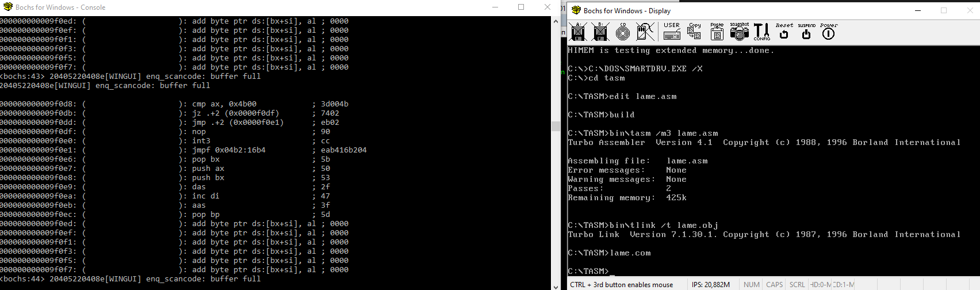Click the 'jmpf 0x04b2:16b4' line

183,150
